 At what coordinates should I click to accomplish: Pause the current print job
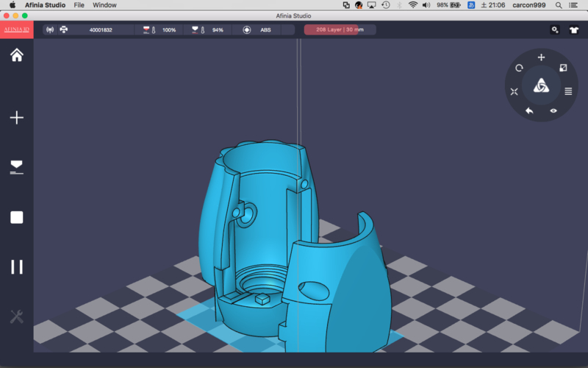(16, 267)
